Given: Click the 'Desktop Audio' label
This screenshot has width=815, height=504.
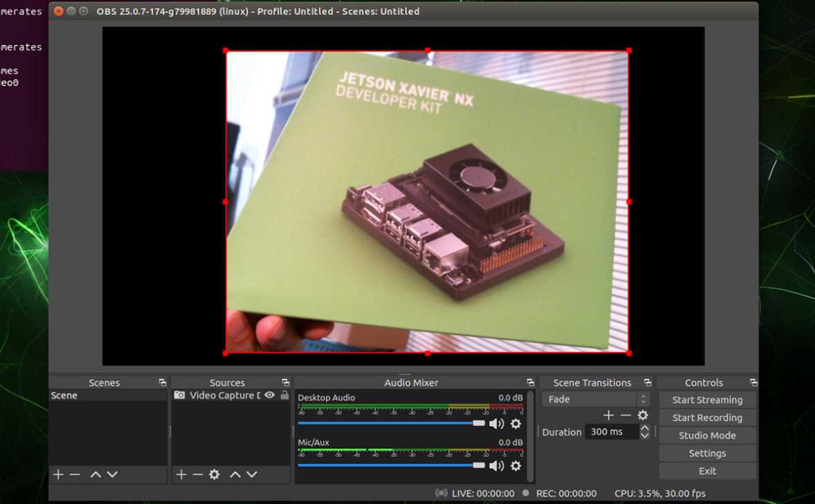Looking at the screenshot, I should click(327, 398).
